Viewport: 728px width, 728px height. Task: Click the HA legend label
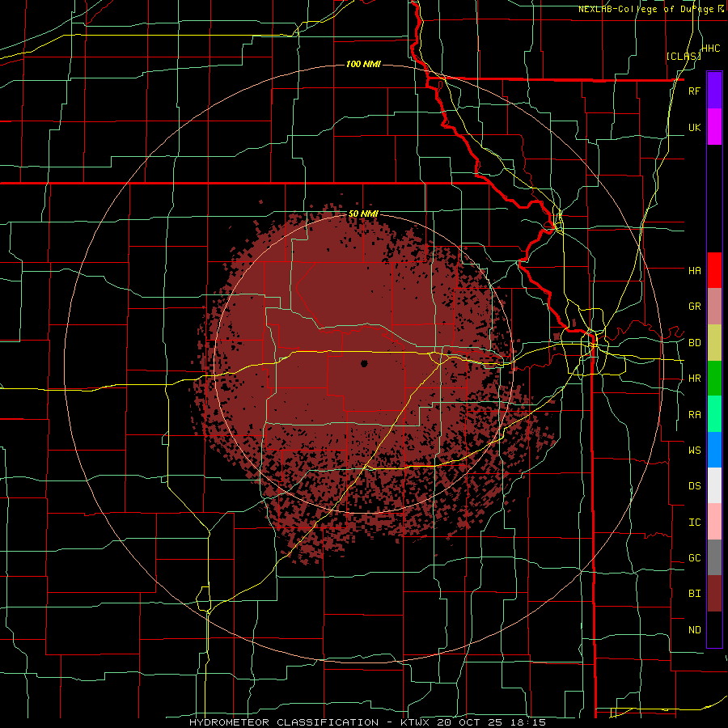[x=694, y=270]
